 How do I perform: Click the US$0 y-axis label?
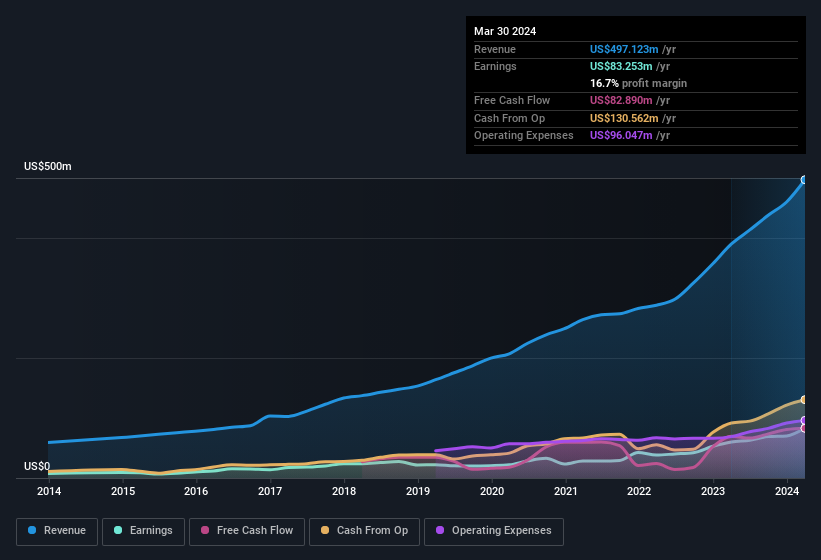coord(37,466)
